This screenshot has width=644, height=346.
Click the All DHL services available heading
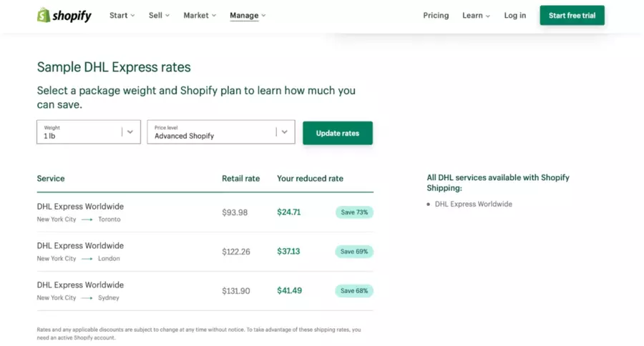(x=498, y=182)
